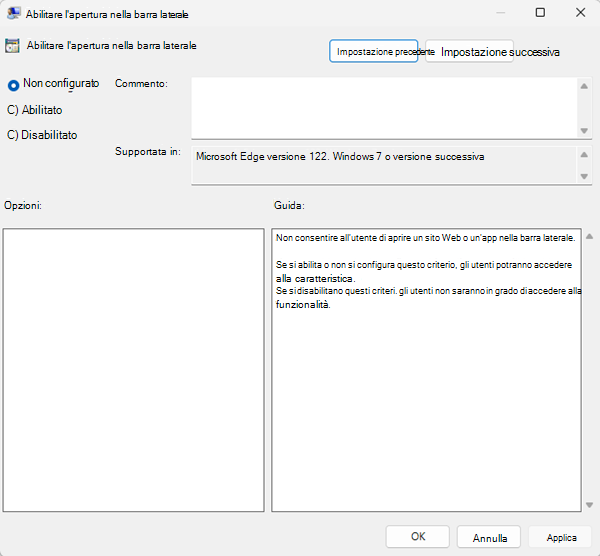Close the dialog window
The height and width of the screenshot is (556, 600).
pos(580,13)
